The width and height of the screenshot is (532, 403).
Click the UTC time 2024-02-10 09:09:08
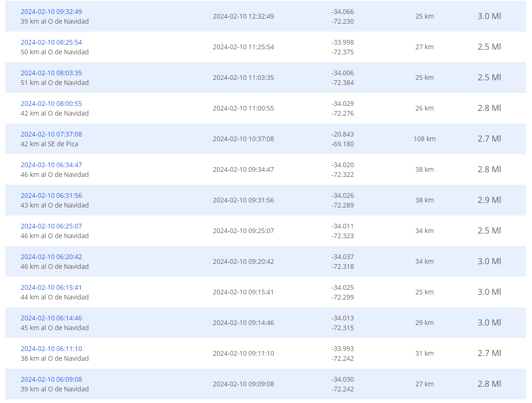pos(243,384)
